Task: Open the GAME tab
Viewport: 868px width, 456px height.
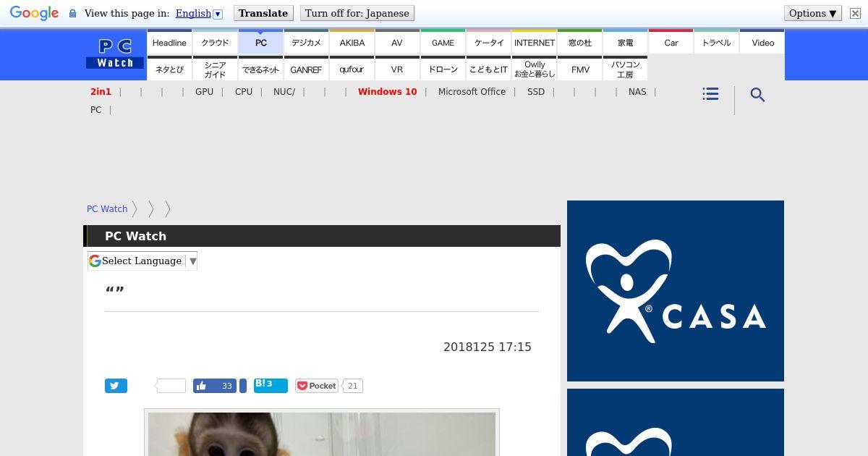Action: click(x=443, y=42)
